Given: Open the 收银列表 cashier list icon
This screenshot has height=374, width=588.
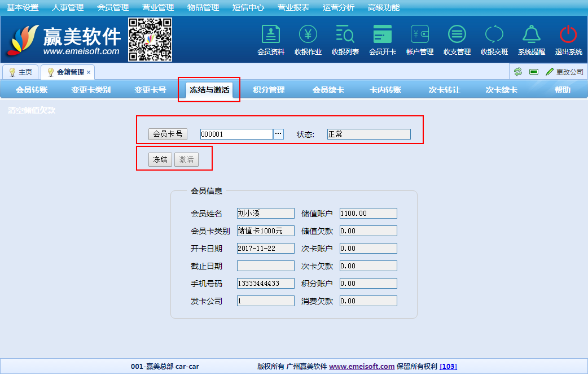Looking at the screenshot, I should pyautogui.click(x=345, y=34).
